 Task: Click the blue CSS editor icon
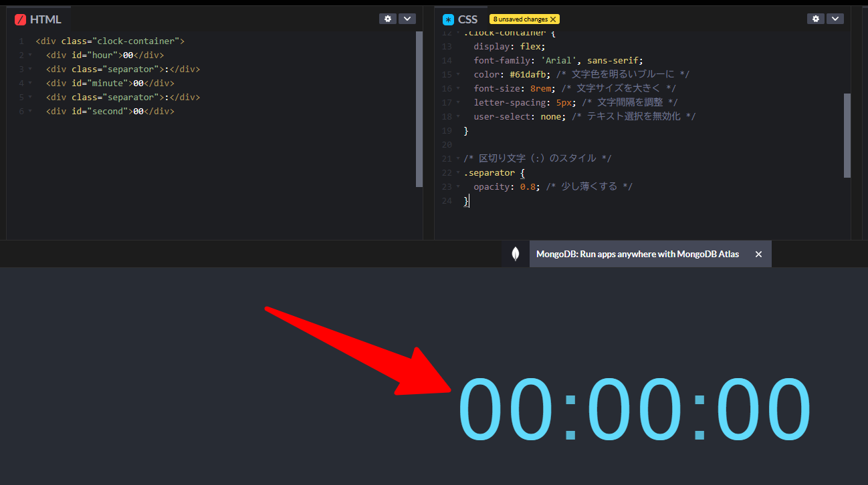(x=448, y=19)
